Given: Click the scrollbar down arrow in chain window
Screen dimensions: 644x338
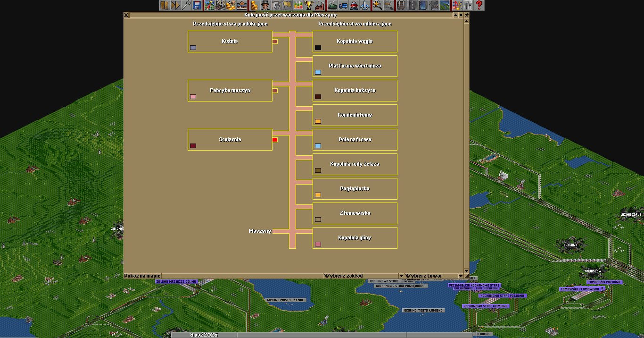Looking at the screenshot, I should (467, 270).
